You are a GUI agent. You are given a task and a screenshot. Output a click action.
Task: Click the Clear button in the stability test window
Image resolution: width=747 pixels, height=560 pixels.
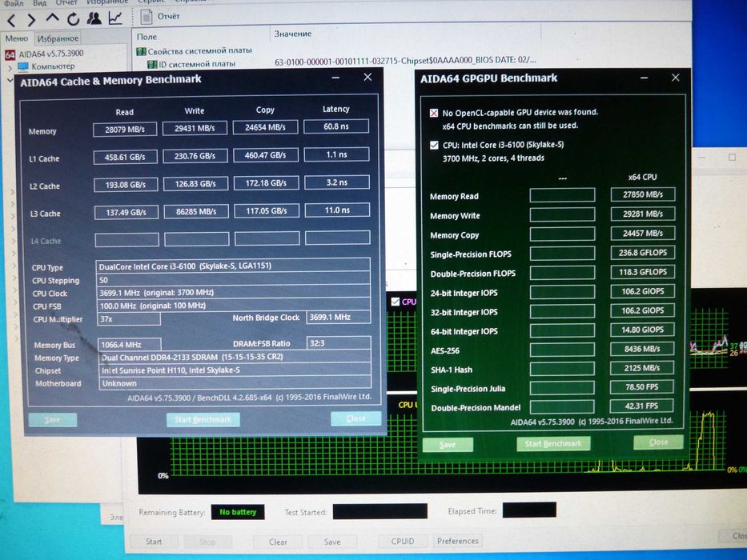click(x=278, y=542)
